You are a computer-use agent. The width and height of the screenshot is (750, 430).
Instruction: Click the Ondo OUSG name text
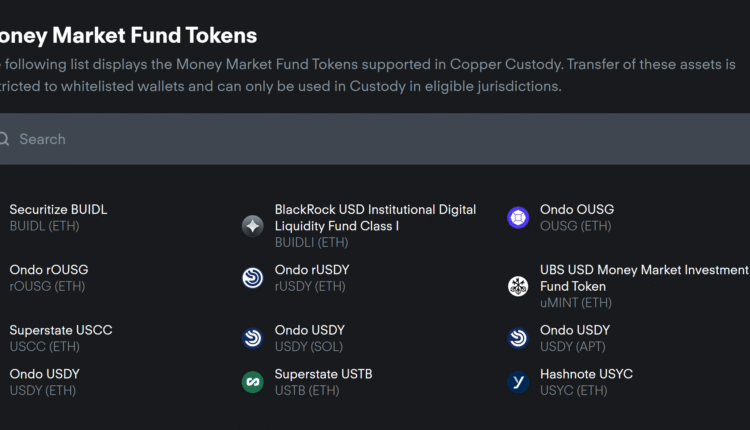coord(577,210)
